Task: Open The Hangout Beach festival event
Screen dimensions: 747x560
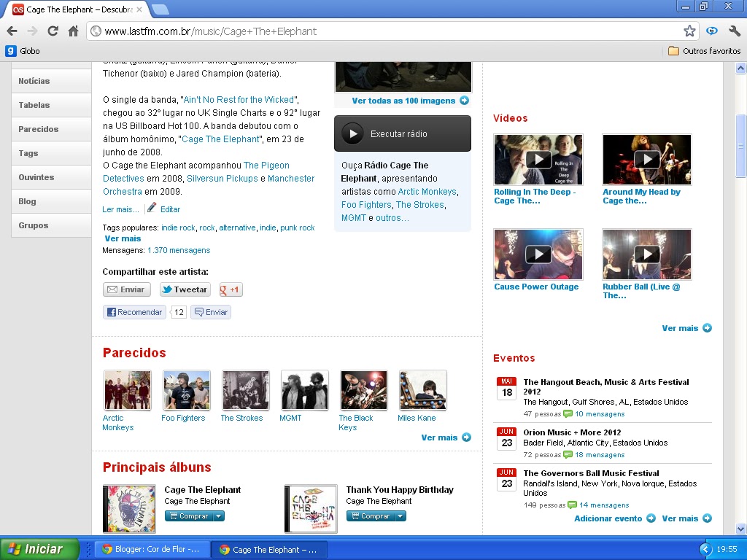Action: pyautogui.click(x=606, y=386)
